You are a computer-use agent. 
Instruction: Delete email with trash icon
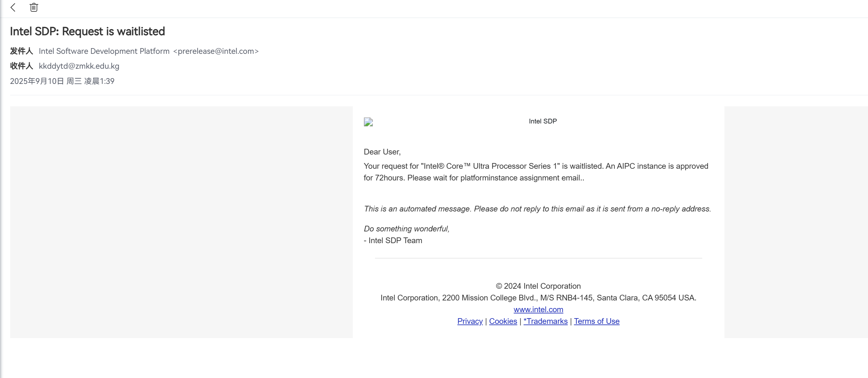pyautogui.click(x=34, y=7)
